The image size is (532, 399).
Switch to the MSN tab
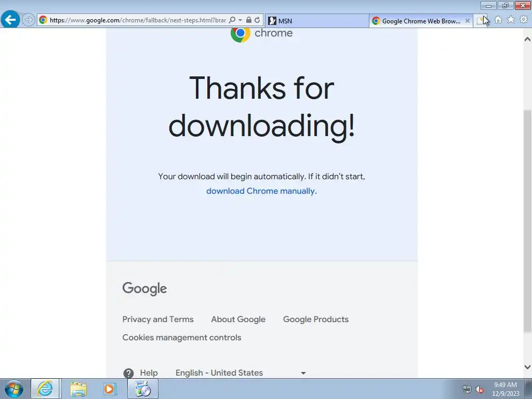coord(316,21)
